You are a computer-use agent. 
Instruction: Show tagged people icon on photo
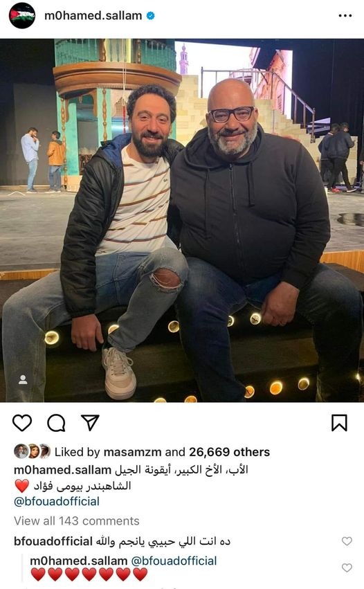click(23, 380)
